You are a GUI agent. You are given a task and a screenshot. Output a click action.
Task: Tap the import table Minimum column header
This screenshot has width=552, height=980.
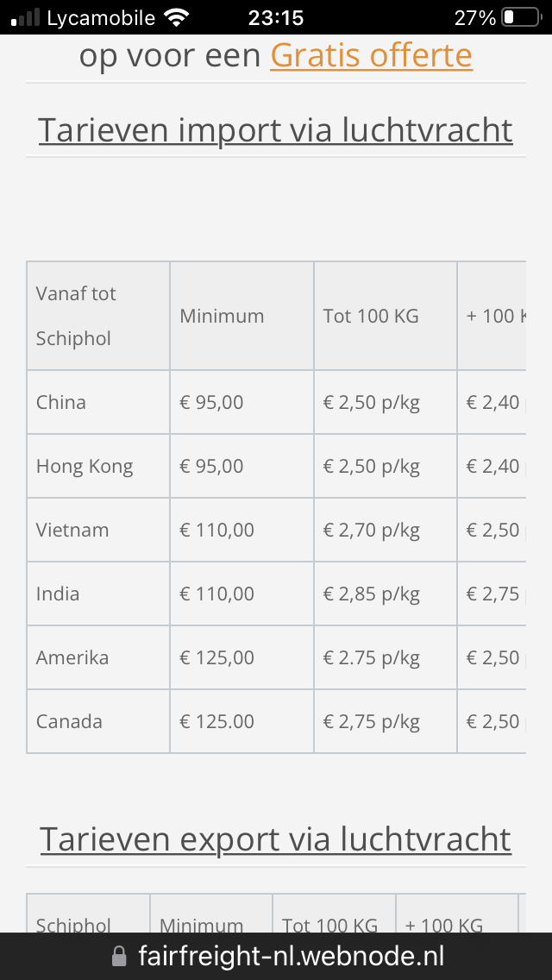(x=222, y=316)
